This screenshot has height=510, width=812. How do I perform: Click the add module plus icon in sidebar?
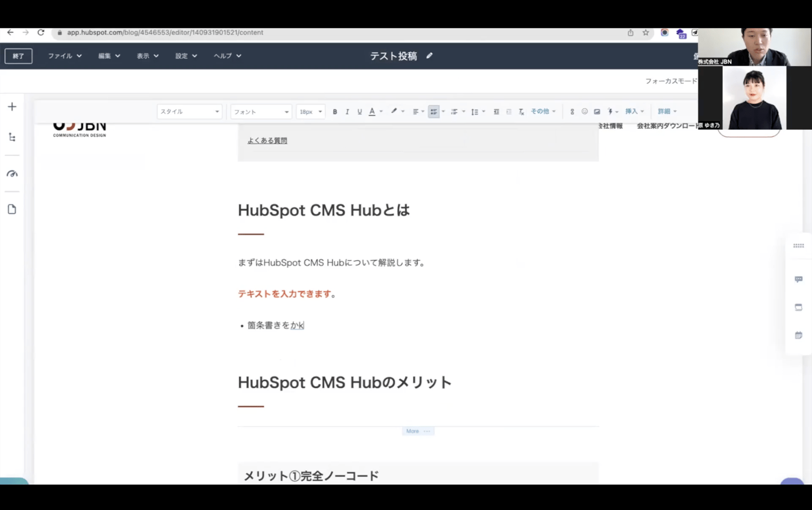click(x=12, y=107)
